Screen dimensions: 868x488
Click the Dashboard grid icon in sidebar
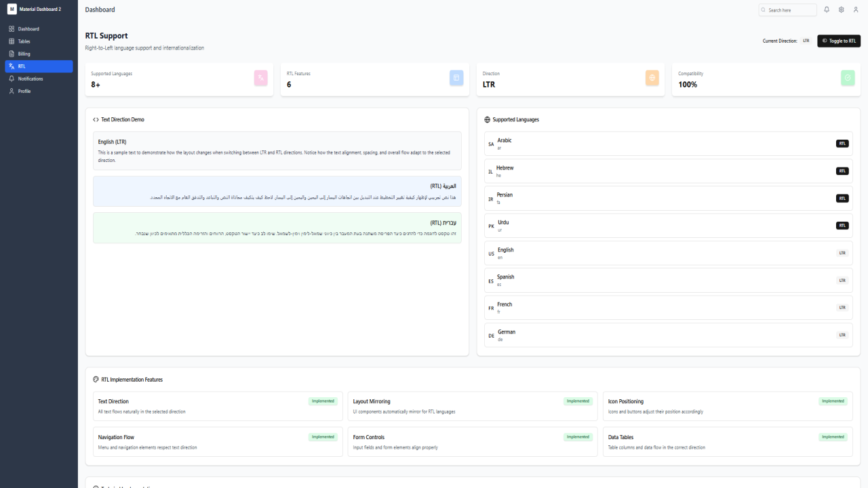pyautogui.click(x=12, y=29)
